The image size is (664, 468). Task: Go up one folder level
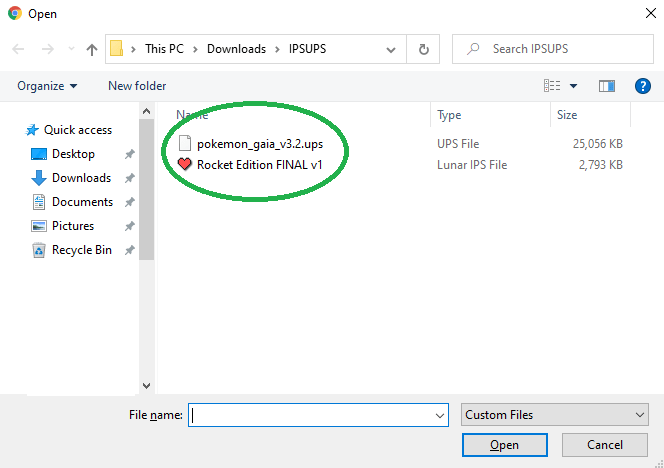(91, 50)
